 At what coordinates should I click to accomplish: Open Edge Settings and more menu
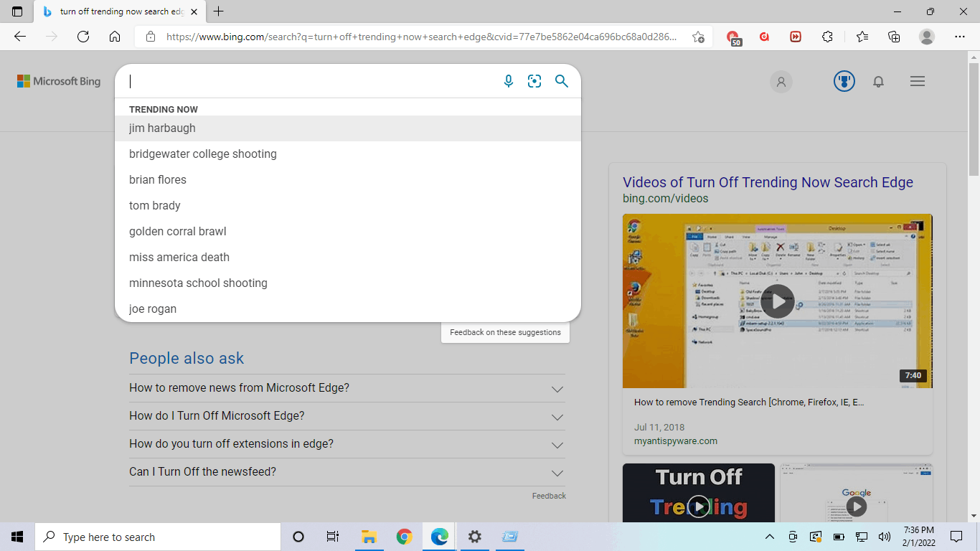click(x=960, y=37)
